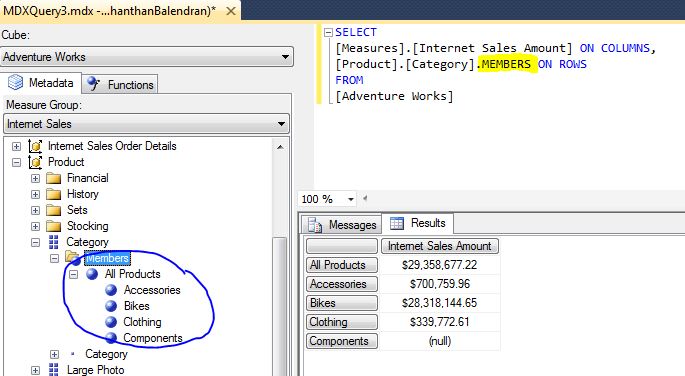Click the Accessories member sphere icon
The height and width of the screenshot is (376, 685).
111,290
